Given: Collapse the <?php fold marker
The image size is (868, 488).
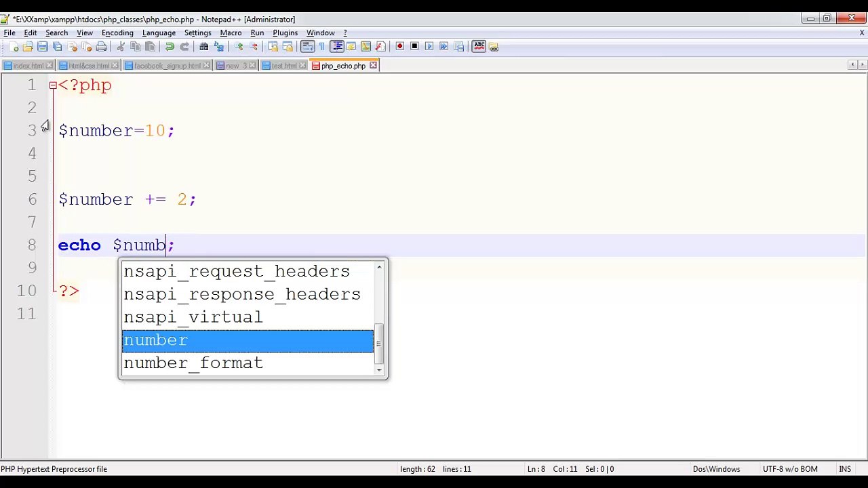Looking at the screenshot, I should coord(53,85).
